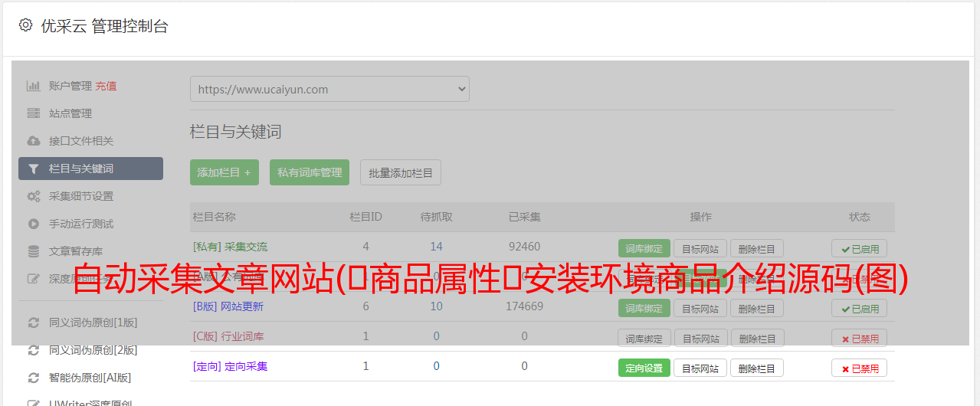Click the 定向设置 button in the 定向采集 row

pyautogui.click(x=644, y=368)
